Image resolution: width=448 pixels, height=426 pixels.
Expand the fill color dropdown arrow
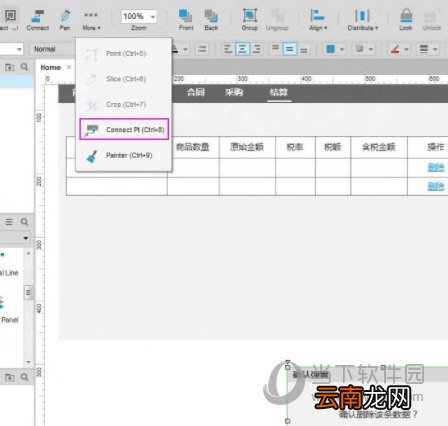pos(342,50)
